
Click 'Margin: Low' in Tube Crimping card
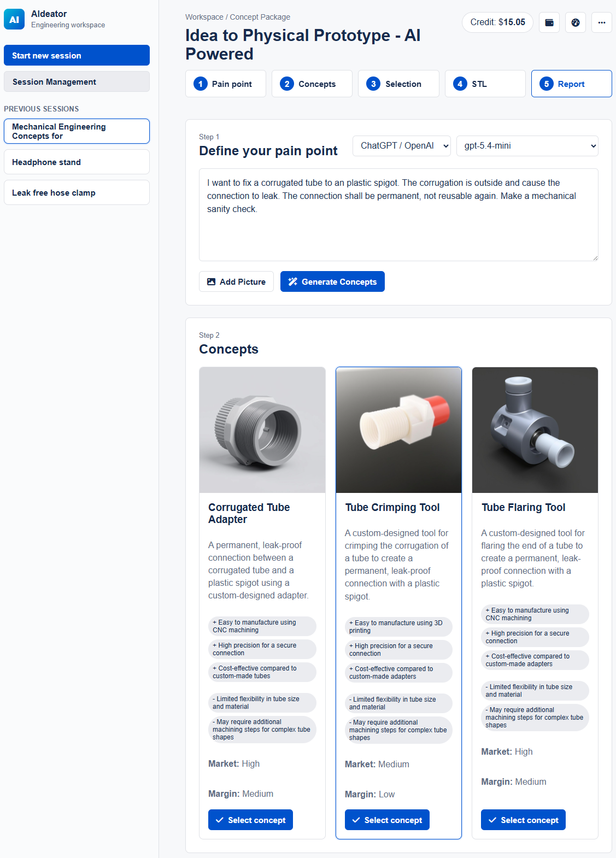(x=369, y=794)
